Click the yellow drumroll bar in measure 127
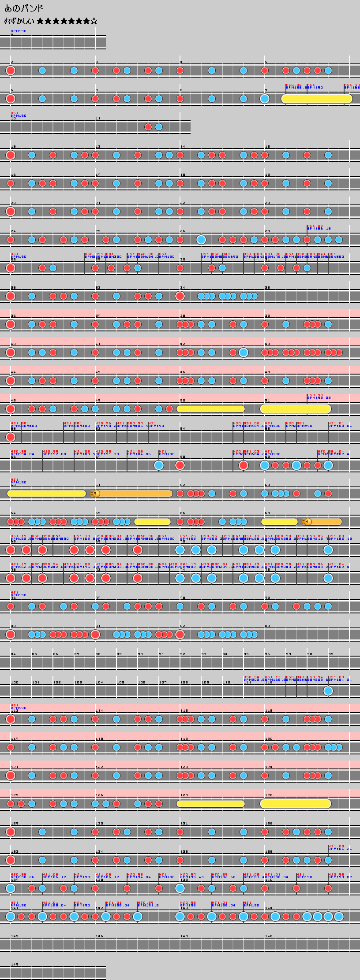 click(x=210, y=804)
